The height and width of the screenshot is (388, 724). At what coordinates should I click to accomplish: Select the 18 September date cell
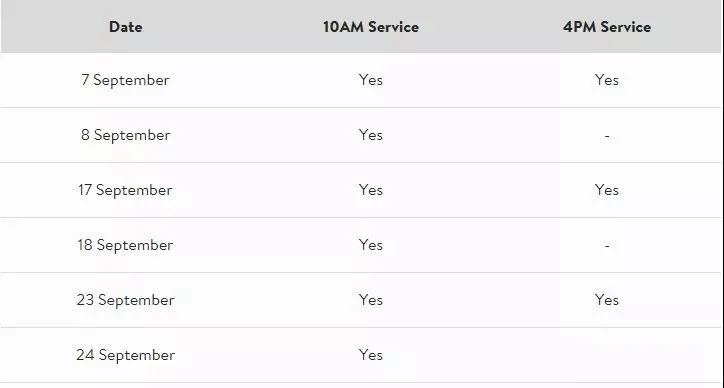tap(125, 245)
